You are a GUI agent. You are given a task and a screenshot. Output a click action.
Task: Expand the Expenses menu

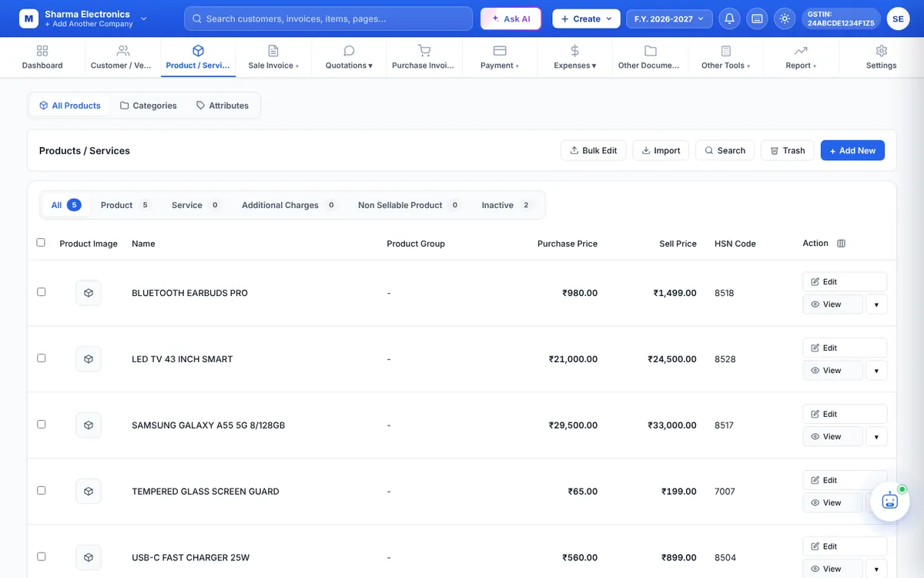tap(574, 57)
